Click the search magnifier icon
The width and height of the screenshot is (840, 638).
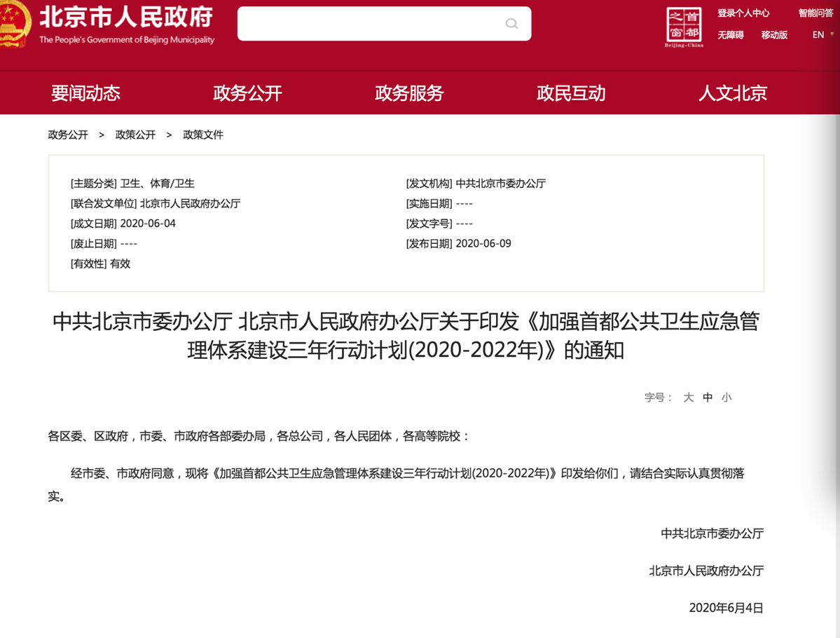click(x=511, y=24)
